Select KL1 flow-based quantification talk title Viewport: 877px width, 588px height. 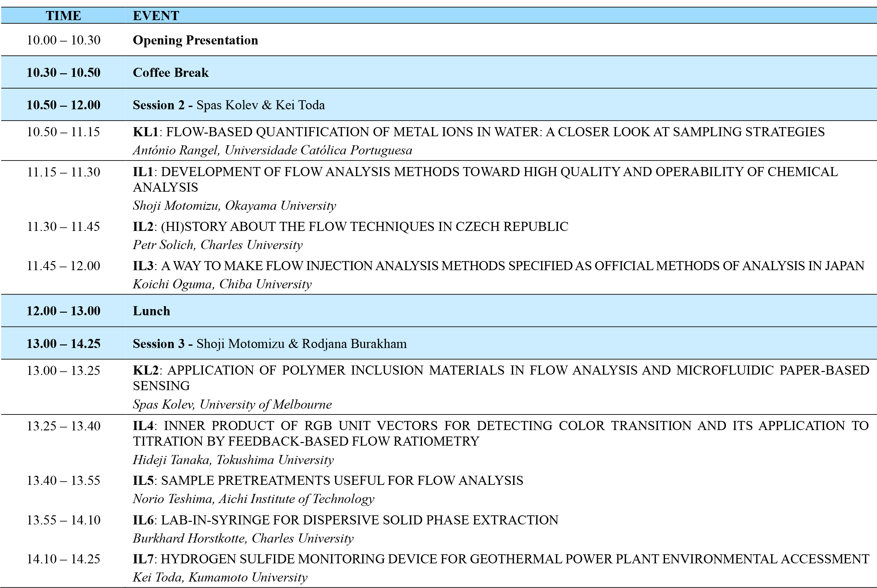tap(478, 132)
